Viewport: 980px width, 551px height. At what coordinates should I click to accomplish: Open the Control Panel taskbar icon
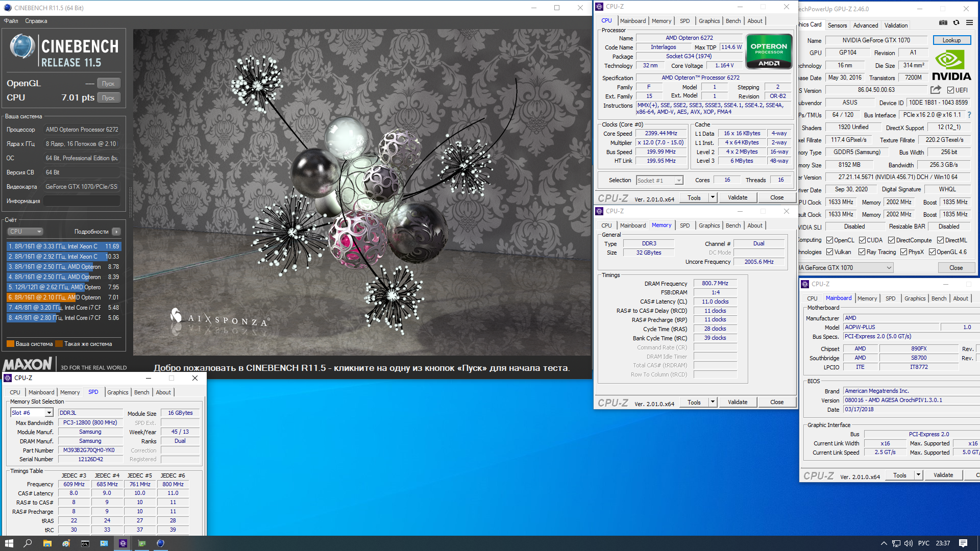[x=104, y=543]
